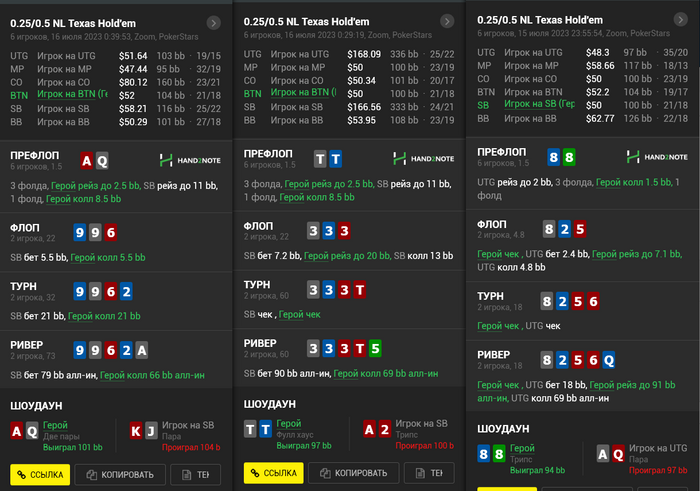The image size is (700, 491).
Task: Click КОПИРОВАТЬ button under the TT hand
Action: pyautogui.click(x=354, y=473)
